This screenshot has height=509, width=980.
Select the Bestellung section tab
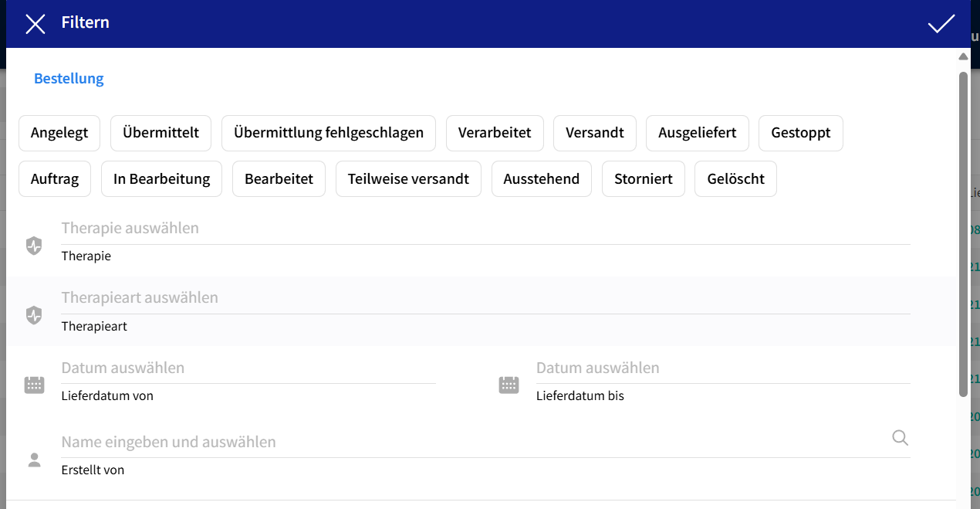coord(69,79)
